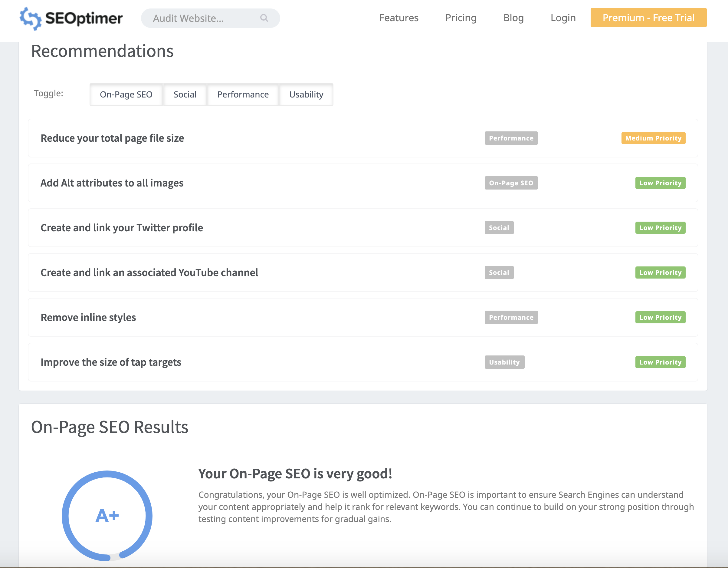
Task: Go to the Blog link
Action: [513, 18]
